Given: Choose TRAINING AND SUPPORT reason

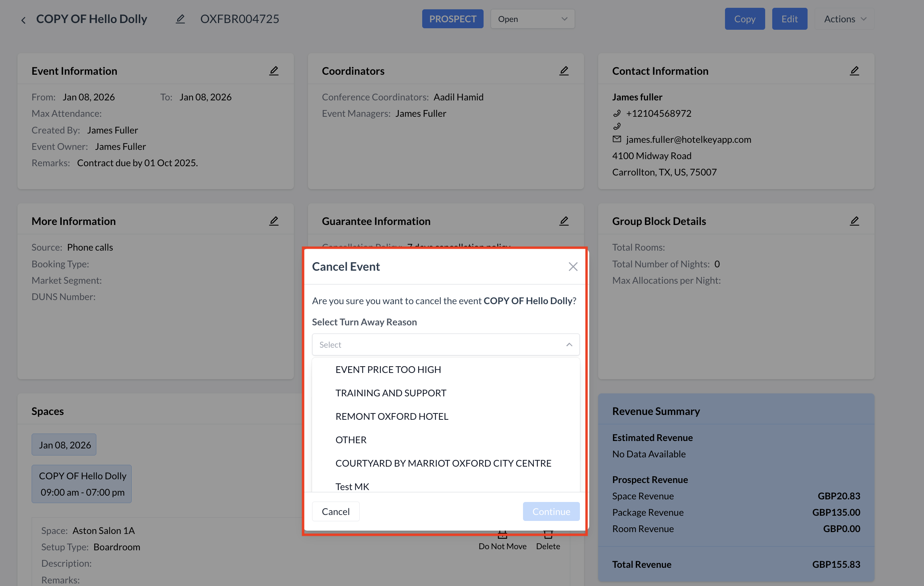Looking at the screenshot, I should pos(391,393).
